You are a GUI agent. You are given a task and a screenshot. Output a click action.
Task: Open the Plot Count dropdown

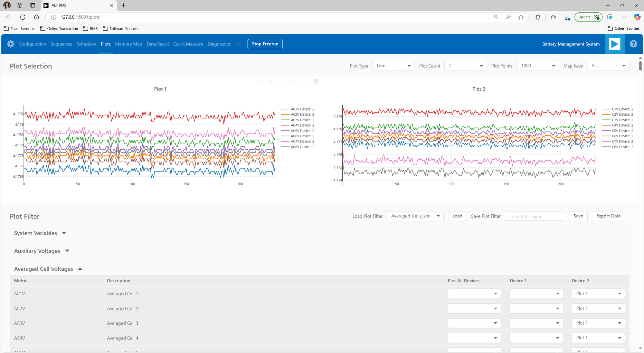(466, 66)
